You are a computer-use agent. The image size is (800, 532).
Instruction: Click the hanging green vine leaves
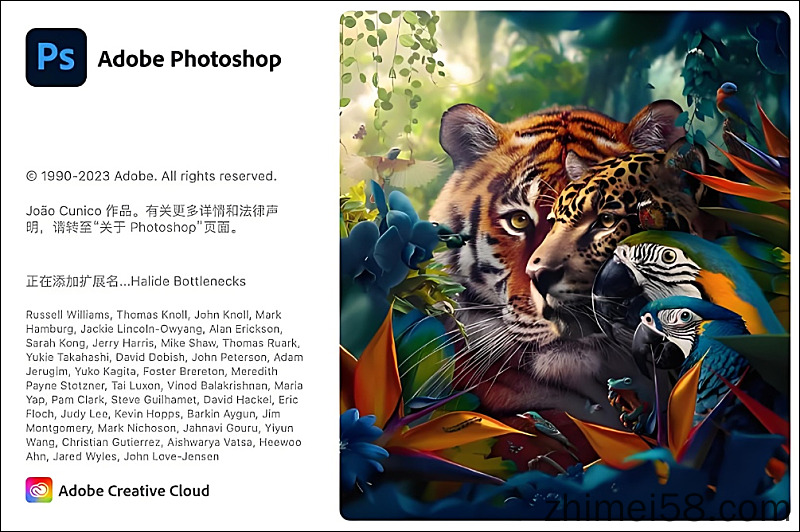(x=390, y=56)
